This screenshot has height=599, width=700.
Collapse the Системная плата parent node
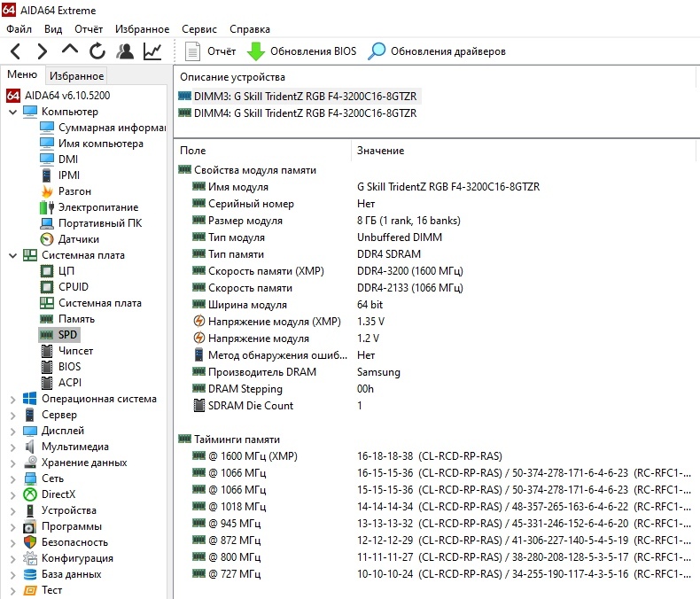[13, 255]
